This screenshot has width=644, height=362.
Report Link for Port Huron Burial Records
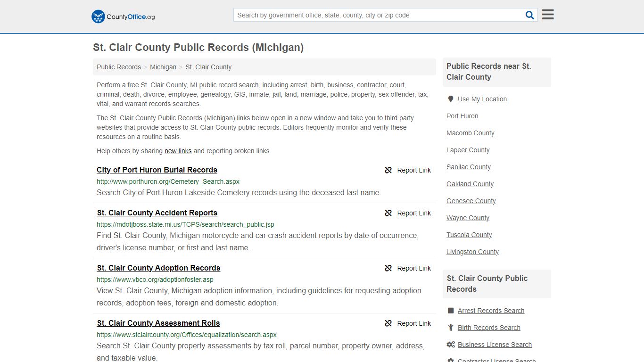click(x=414, y=170)
